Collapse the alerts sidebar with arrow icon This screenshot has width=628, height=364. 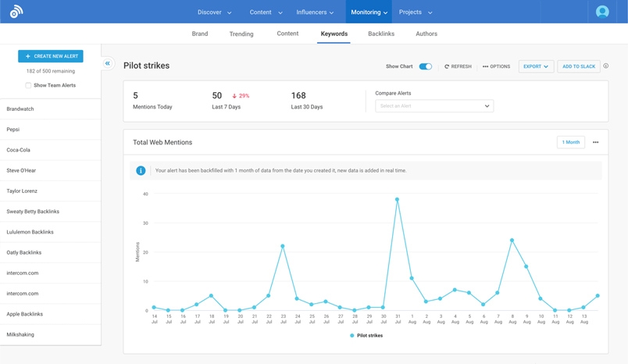point(108,63)
